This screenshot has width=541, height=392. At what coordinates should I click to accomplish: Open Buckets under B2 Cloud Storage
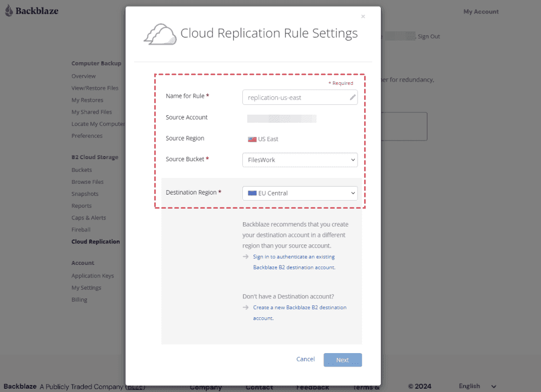[x=82, y=170]
